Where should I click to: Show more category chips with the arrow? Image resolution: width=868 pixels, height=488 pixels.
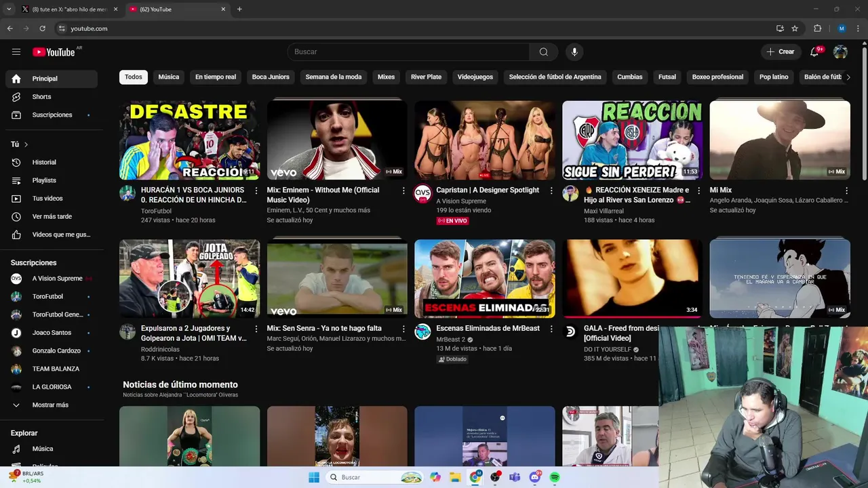pyautogui.click(x=848, y=77)
